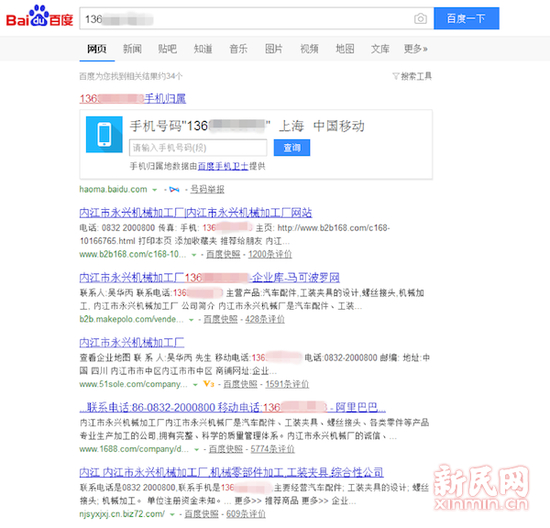Open the 搜索工具 link
Screen dimensions: 550x528
pyautogui.click(x=416, y=76)
